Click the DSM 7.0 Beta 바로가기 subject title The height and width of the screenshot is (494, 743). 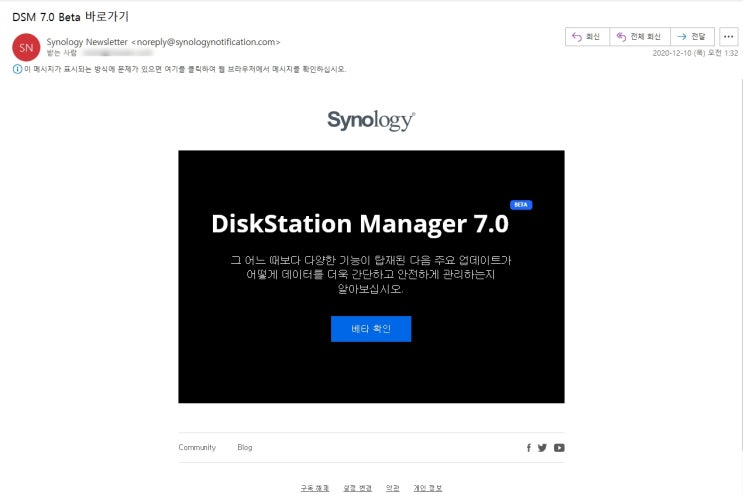tap(70, 17)
